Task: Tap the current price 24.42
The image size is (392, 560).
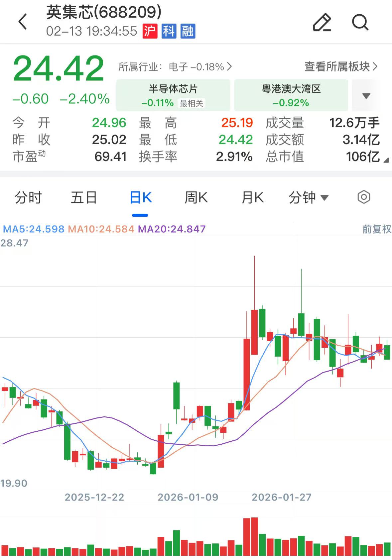Action: coord(59,68)
